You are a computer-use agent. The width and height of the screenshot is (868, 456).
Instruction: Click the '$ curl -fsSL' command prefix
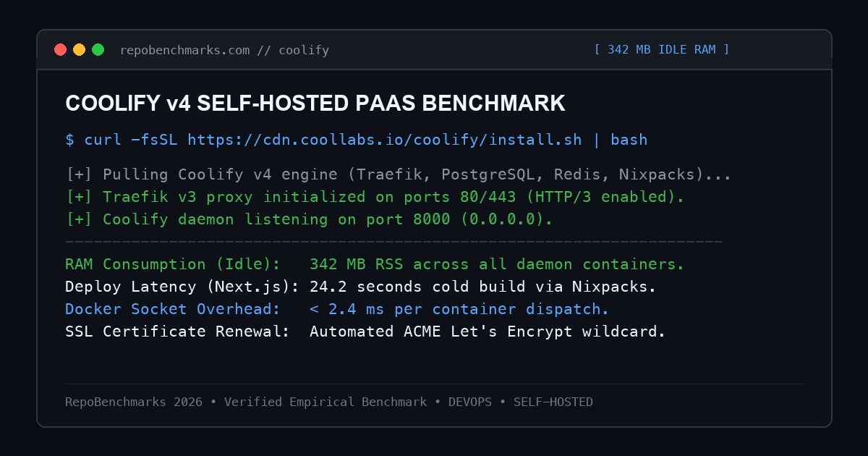point(122,140)
